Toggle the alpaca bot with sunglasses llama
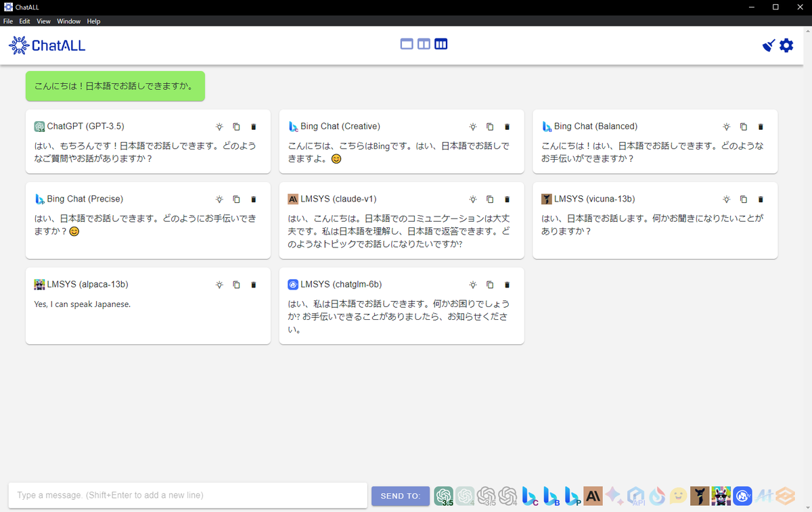This screenshot has width=812, height=512. [721, 496]
